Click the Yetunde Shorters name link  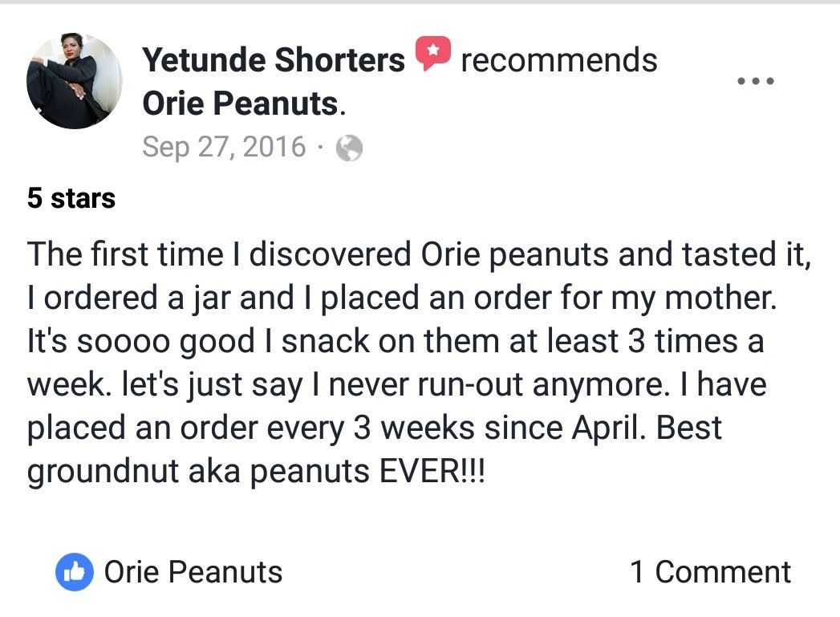pos(274,59)
